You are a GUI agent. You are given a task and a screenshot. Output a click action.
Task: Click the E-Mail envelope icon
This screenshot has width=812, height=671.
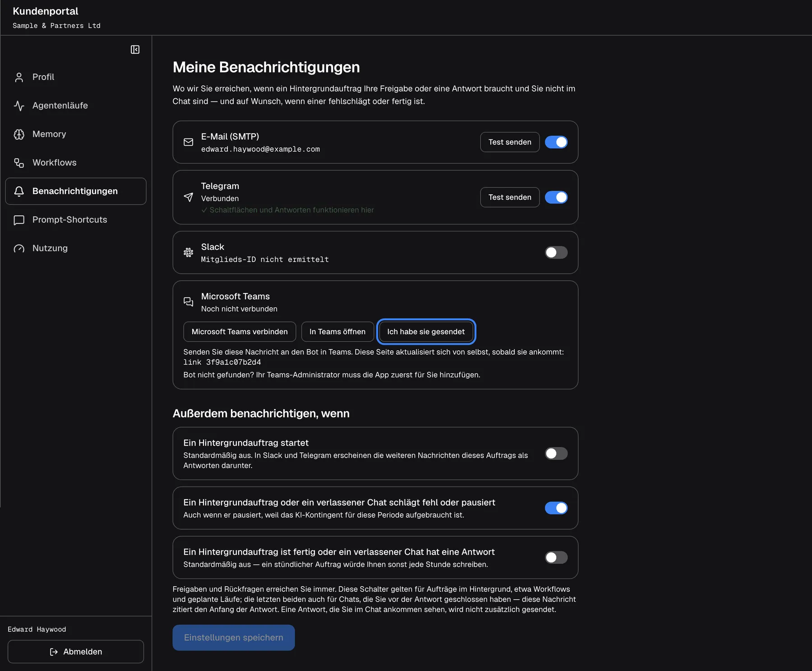(189, 142)
